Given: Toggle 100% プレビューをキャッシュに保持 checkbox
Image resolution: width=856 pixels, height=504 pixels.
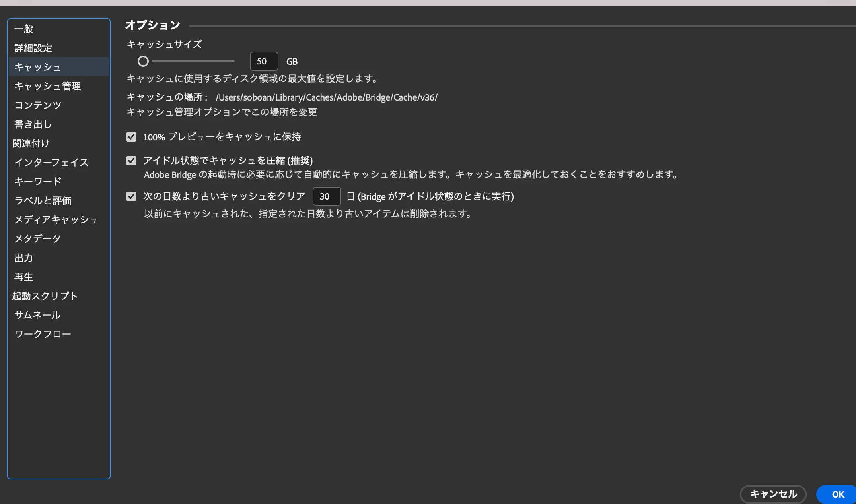Looking at the screenshot, I should pos(131,137).
